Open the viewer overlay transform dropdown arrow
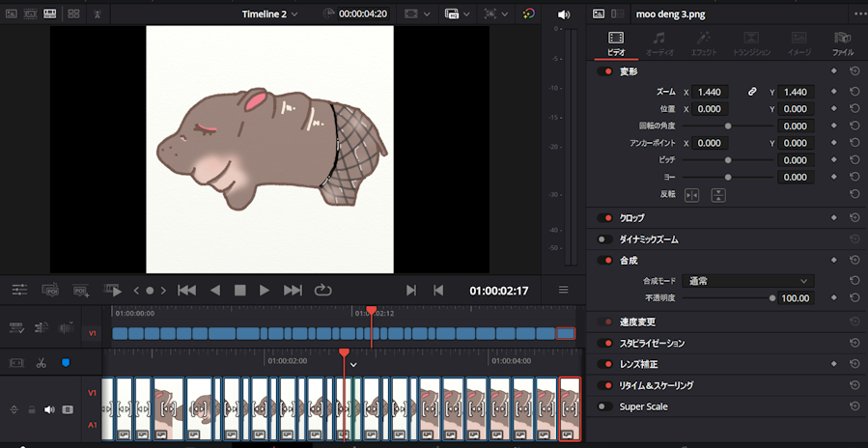868x448 pixels. pos(505,14)
